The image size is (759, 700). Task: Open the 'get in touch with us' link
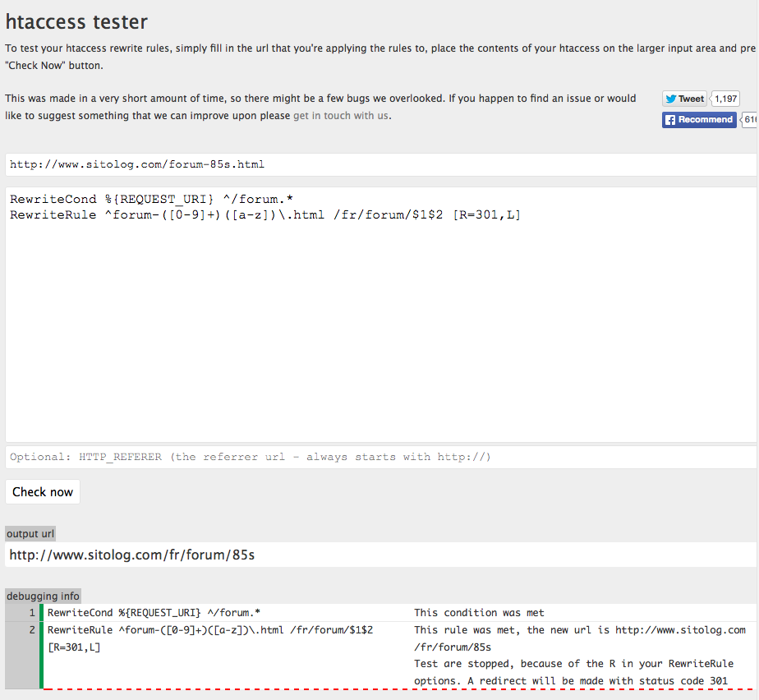(341, 116)
